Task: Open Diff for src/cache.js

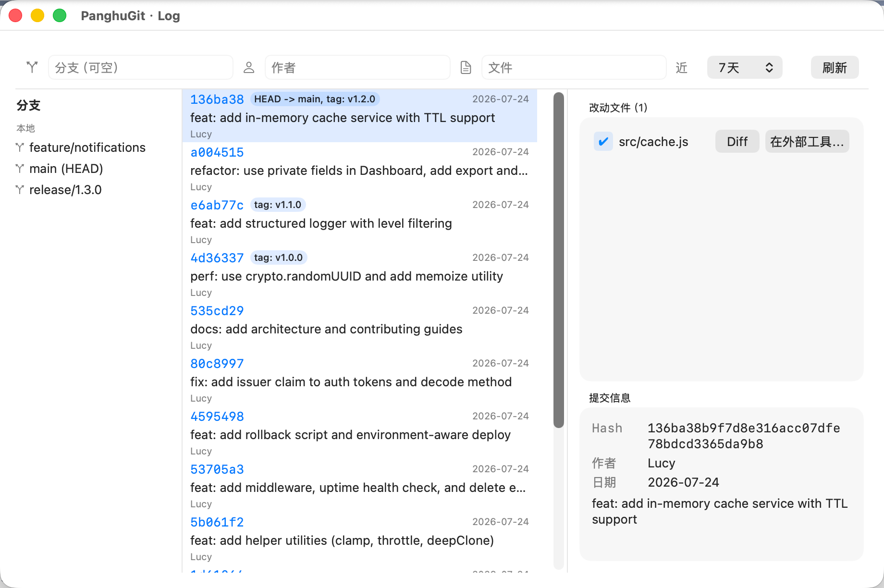Action: pyautogui.click(x=737, y=142)
